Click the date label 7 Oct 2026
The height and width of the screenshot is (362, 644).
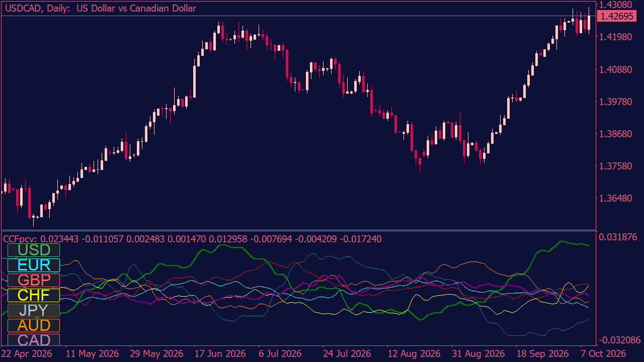coord(603,354)
